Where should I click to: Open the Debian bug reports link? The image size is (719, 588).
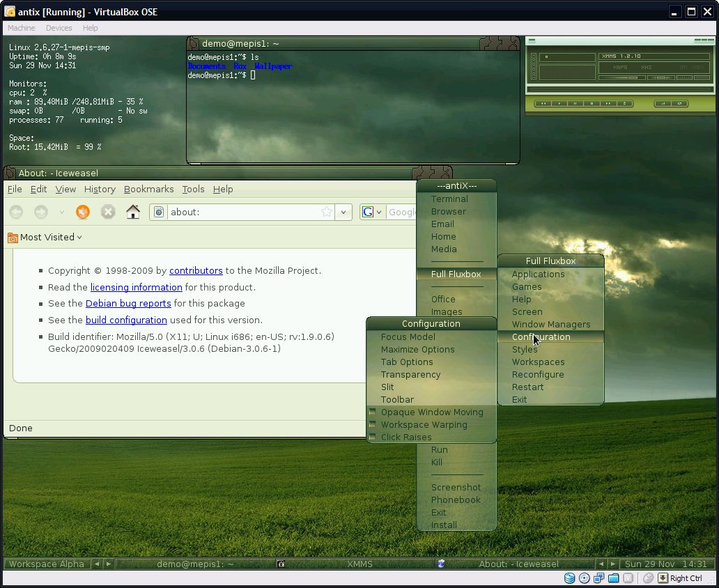128,303
